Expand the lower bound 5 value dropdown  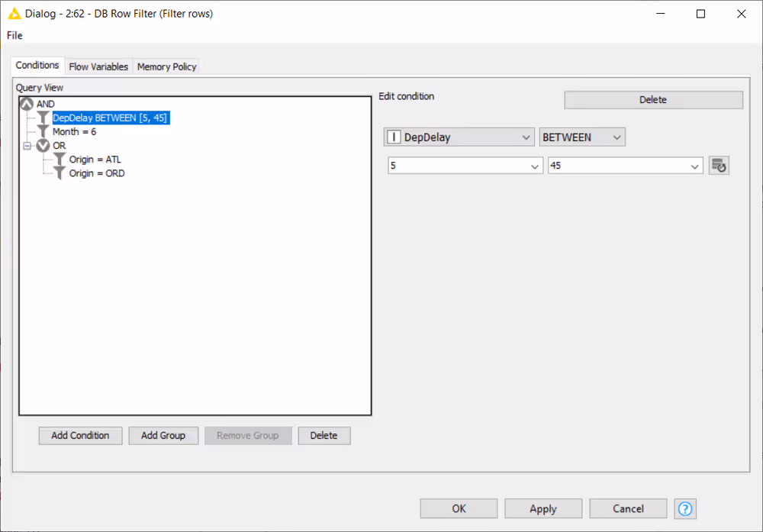click(535, 166)
